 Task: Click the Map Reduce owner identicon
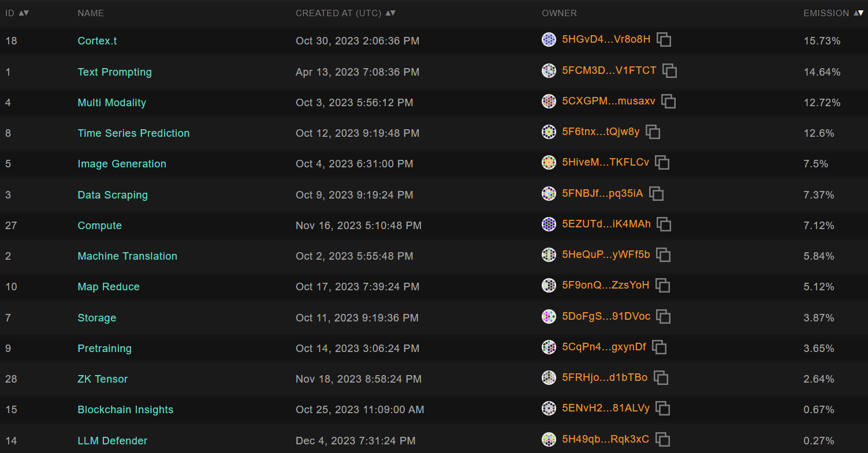point(549,285)
